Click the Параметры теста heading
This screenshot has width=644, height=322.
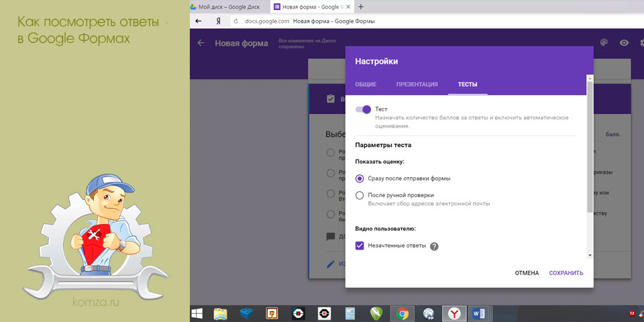click(383, 145)
